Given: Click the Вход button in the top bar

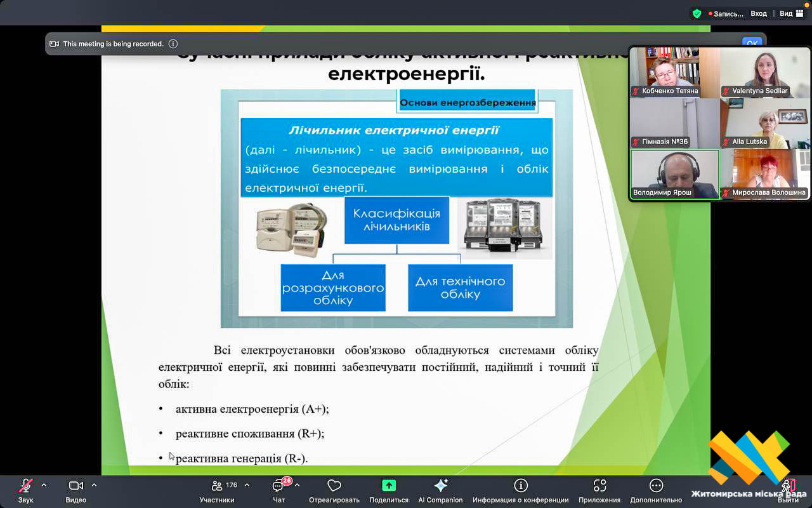Looking at the screenshot, I should point(759,13).
